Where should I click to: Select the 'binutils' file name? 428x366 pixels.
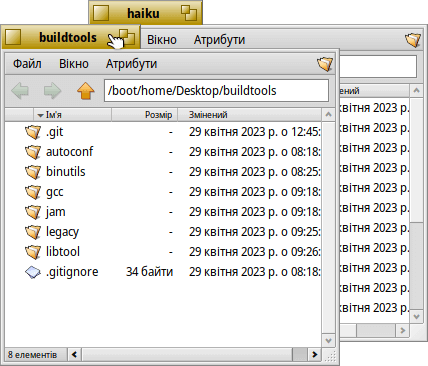pos(65,172)
